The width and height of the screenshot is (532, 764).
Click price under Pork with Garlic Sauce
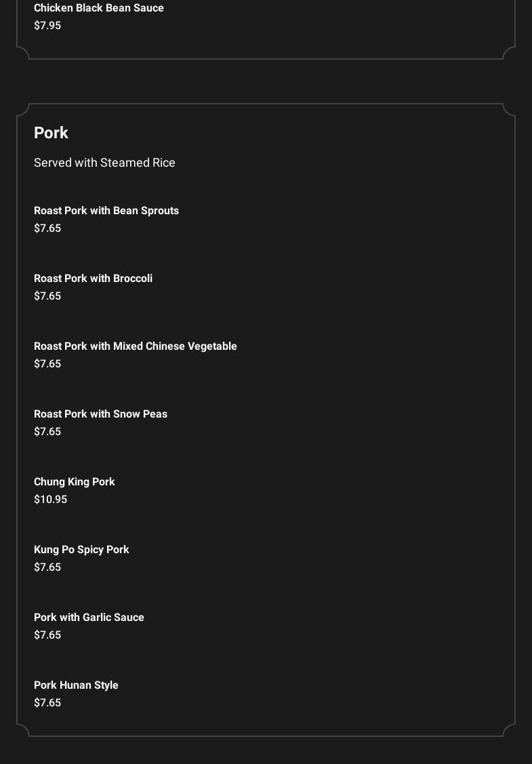click(x=47, y=635)
